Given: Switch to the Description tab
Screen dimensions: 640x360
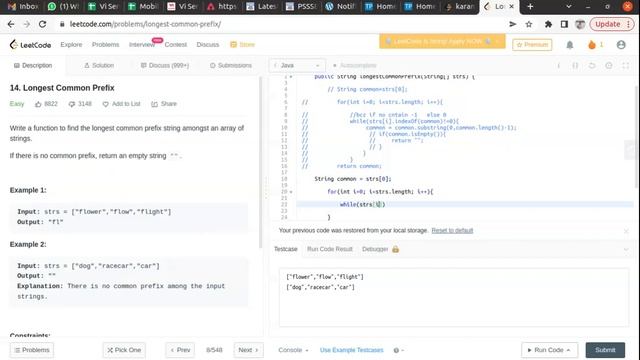Looking at the screenshot, I should tap(33, 65).
